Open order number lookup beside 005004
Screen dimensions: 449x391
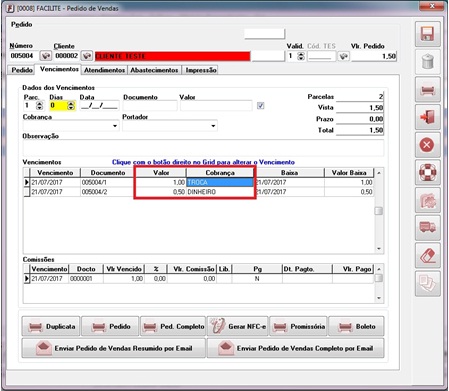[x=45, y=56]
